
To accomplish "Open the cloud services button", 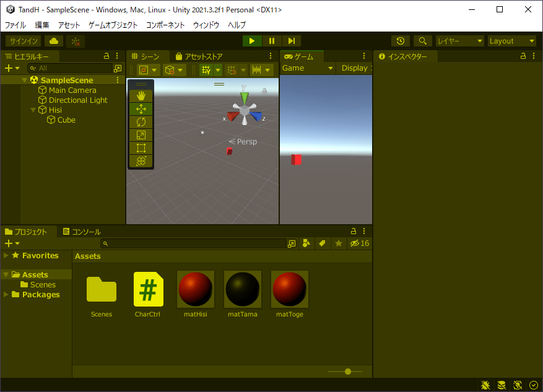I will point(54,41).
